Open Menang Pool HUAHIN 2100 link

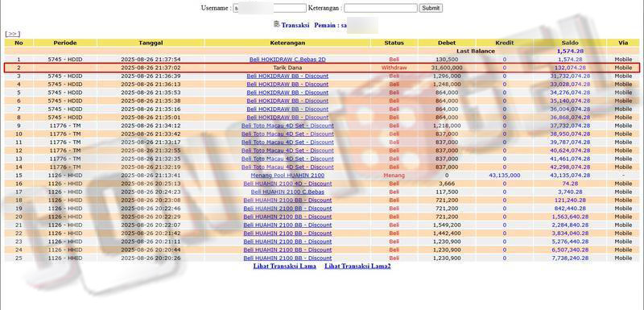pos(287,176)
